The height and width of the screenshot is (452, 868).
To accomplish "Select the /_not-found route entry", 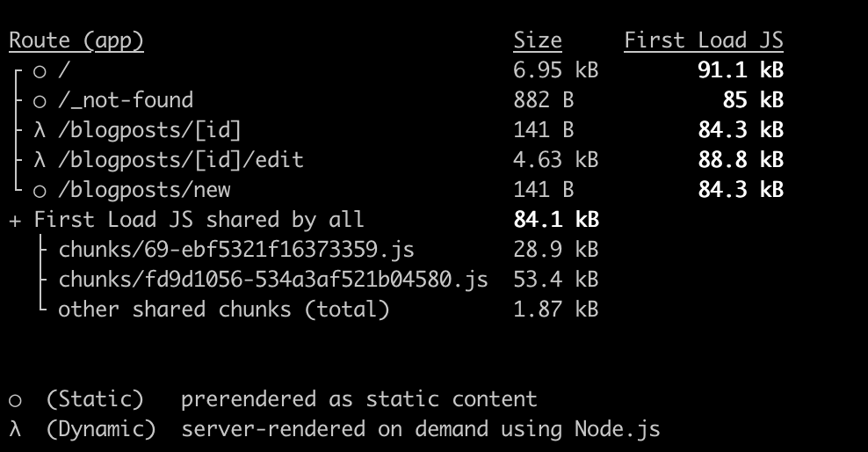I will point(126,100).
